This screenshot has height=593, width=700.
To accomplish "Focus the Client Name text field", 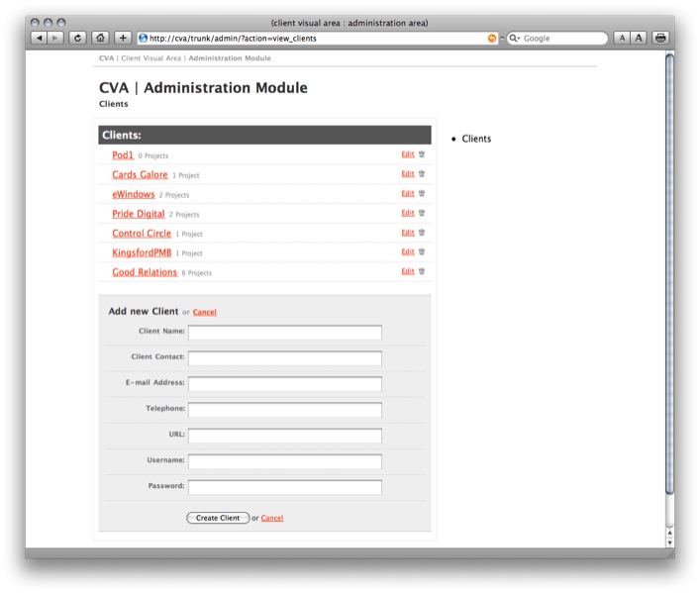I will pyautogui.click(x=284, y=332).
